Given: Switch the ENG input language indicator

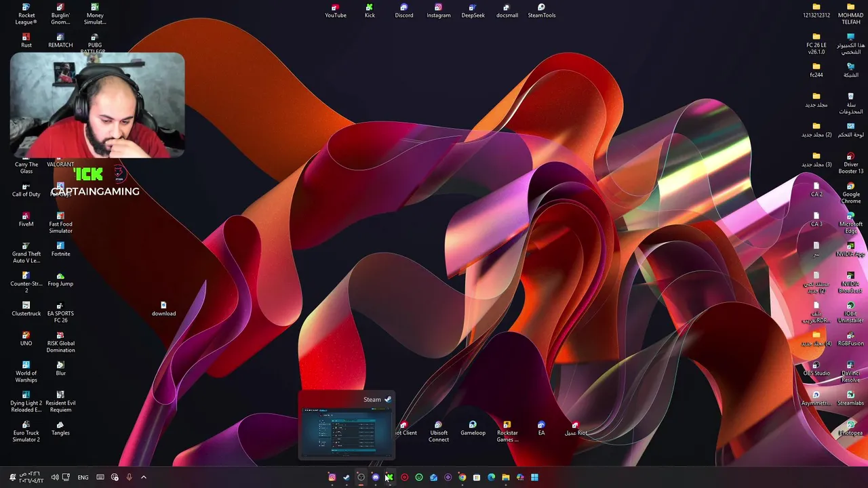Looking at the screenshot, I should coord(83,477).
